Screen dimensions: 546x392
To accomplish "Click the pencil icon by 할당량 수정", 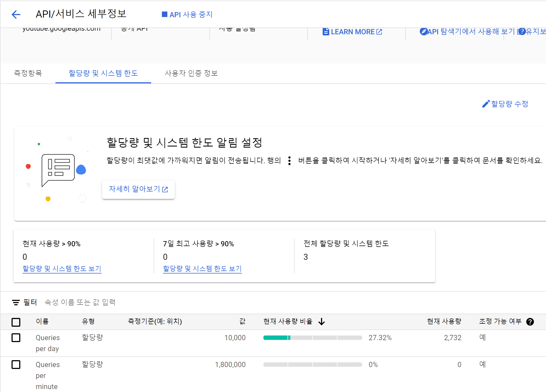I will [486, 104].
